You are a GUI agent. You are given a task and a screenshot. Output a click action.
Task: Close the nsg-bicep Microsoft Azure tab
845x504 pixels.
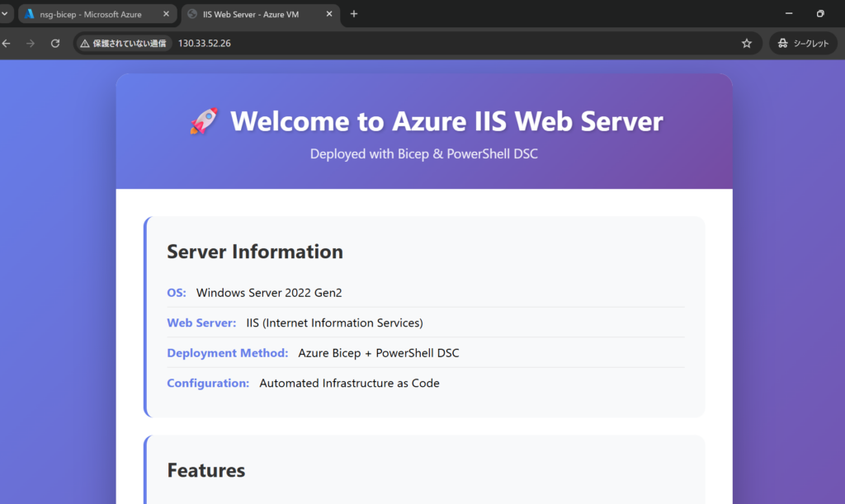(x=165, y=14)
